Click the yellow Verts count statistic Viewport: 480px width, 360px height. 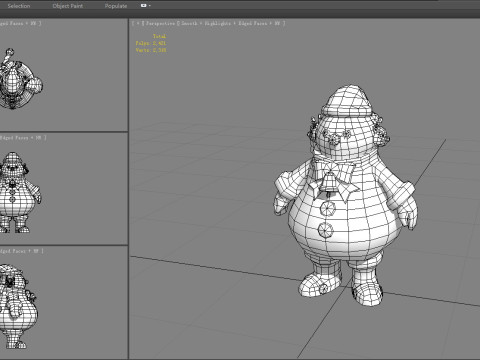151,50
